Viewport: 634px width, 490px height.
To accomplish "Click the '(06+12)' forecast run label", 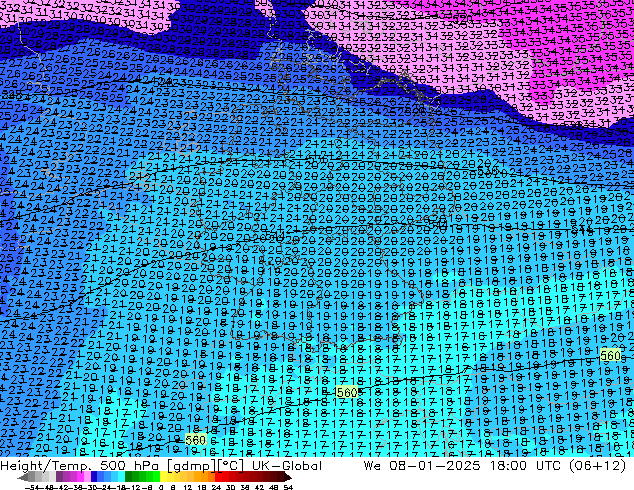I will [598, 465].
